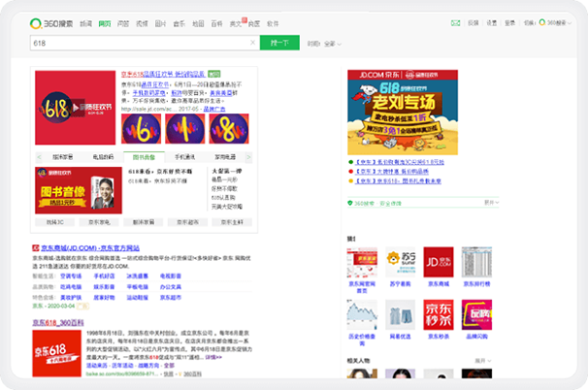The height and width of the screenshot is (390, 588).
Task: Click the red JD favicon beside 京东商城 result
Action: point(36,248)
